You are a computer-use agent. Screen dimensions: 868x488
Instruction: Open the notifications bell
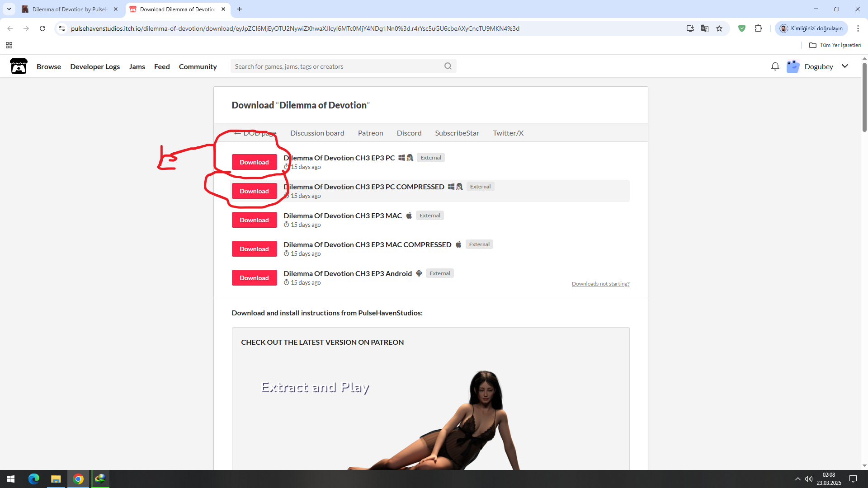coord(775,66)
